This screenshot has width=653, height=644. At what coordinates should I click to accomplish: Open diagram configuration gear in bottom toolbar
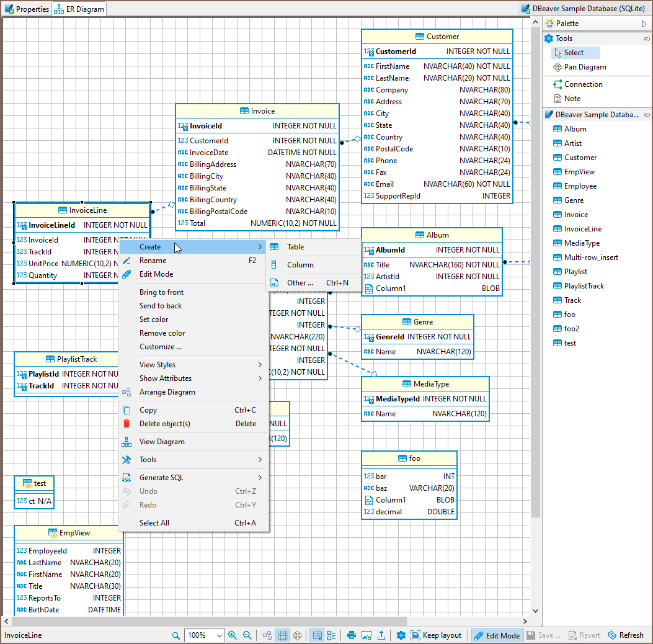[x=401, y=635]
